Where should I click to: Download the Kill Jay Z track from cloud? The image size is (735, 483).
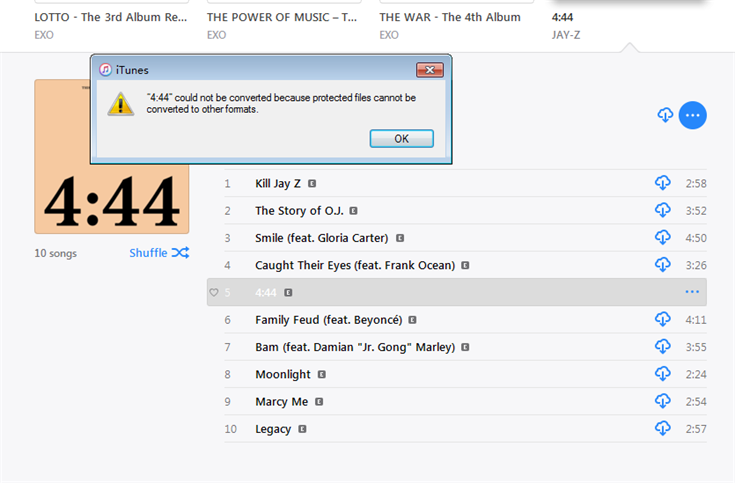pos(662,182)
